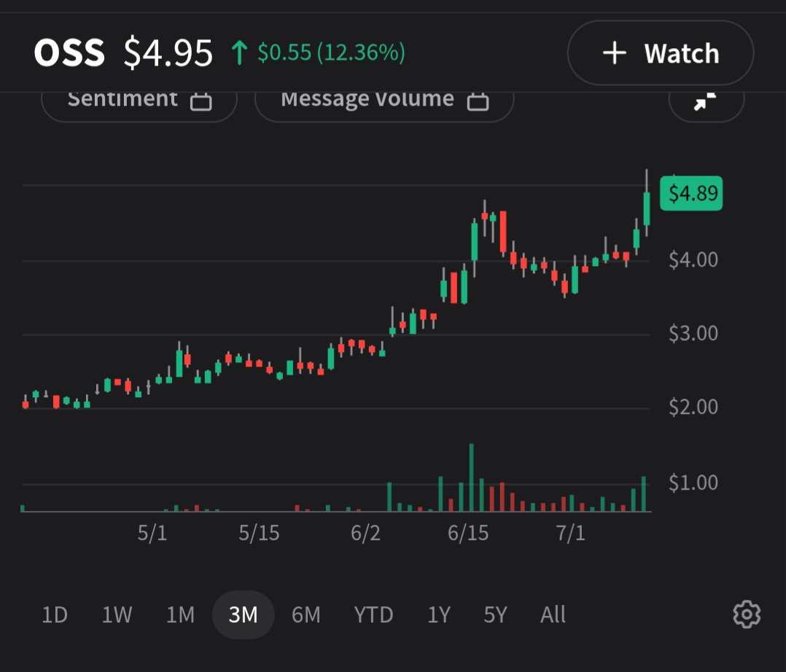Tap the green up arrow price indicator

[240, 52]
